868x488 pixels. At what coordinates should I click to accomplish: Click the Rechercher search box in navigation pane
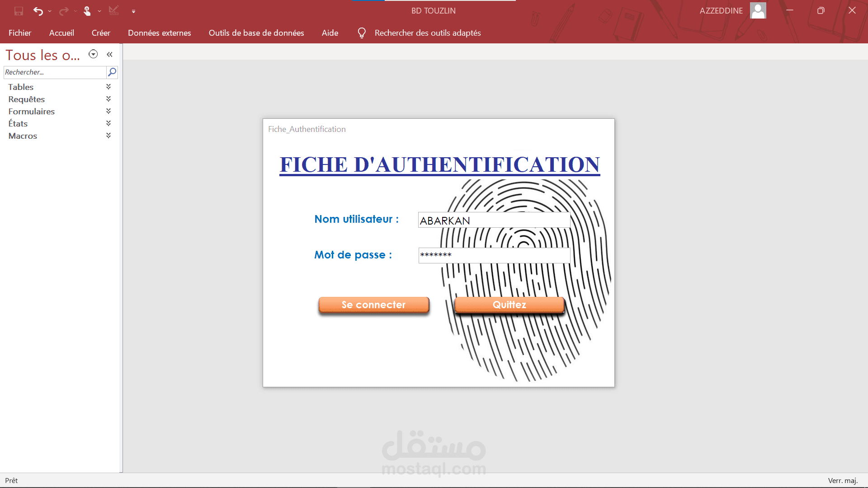[x=55, y=72]
